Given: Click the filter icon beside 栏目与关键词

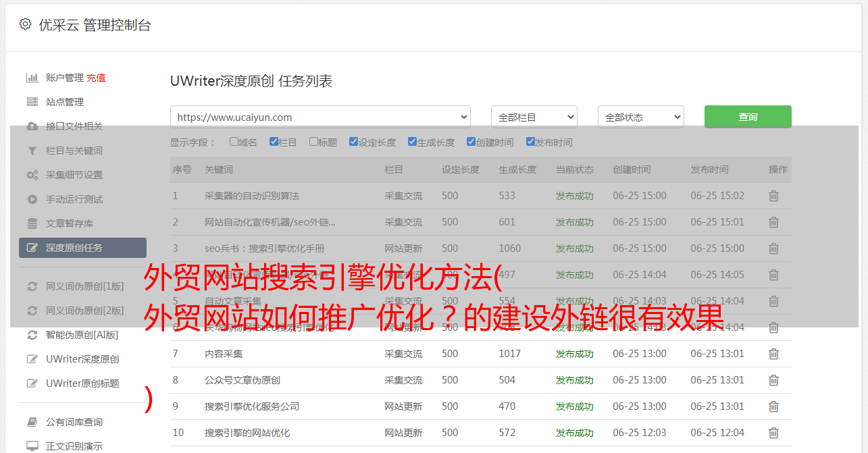Looking at the screenshot, I should click(32, 151).
